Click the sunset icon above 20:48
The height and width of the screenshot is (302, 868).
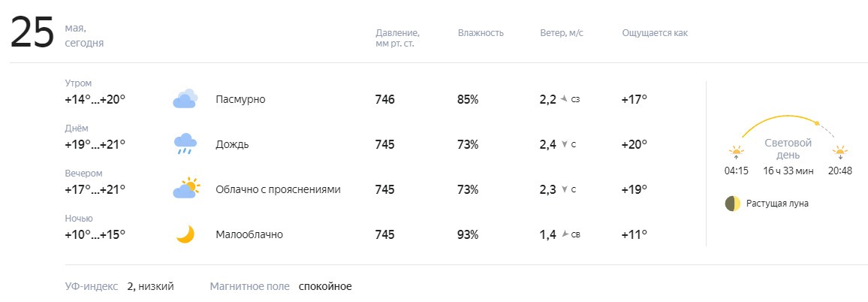click(x=839, y=153)
